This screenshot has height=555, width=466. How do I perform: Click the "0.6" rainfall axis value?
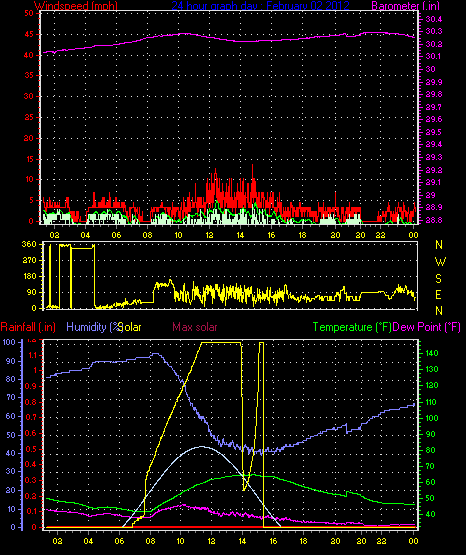click(x=31, y=433)
